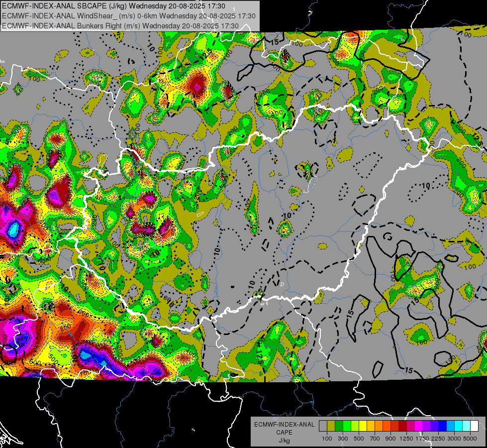
Task: Select the purple swatch after 1750
Action: [426, 426]
